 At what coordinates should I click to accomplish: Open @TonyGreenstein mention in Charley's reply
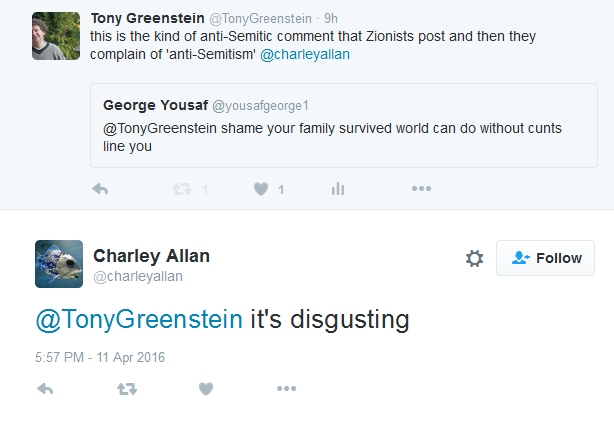coord(139,320)
